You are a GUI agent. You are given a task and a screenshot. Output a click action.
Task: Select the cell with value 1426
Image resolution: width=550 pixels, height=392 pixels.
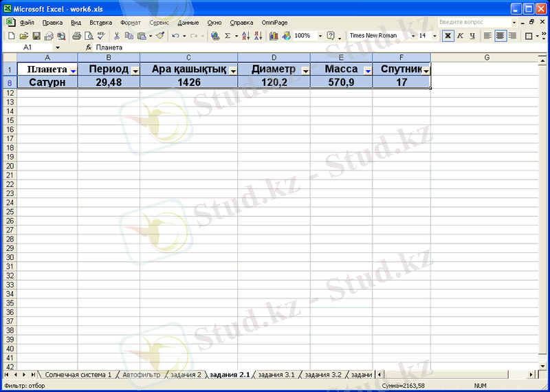[x=188, y=83]
